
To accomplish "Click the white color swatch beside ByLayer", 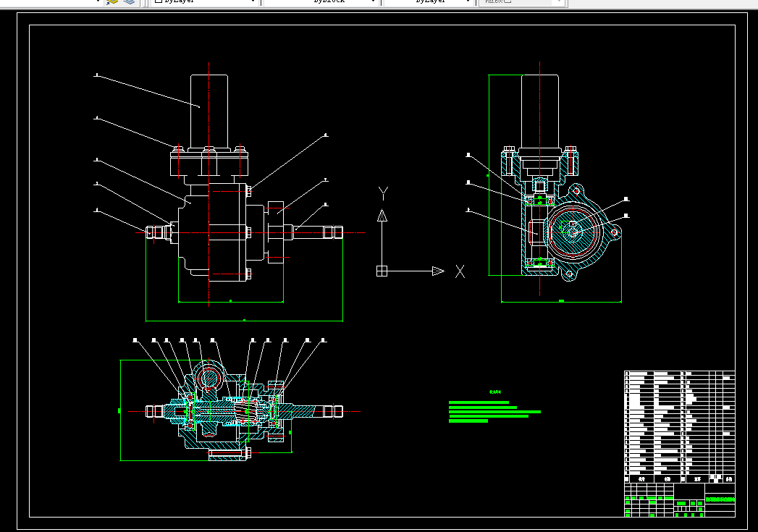I will [158, 1].
